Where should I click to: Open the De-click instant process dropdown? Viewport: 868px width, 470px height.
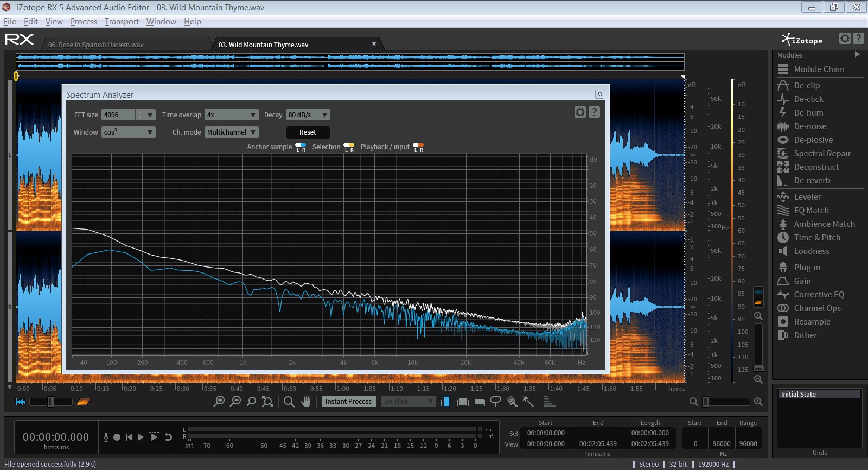[409, 402]
